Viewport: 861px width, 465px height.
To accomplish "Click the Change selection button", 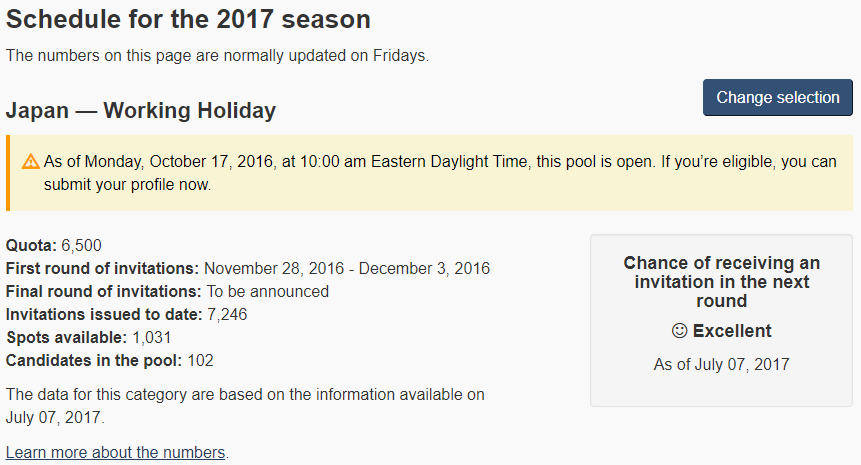I will click(x=777, y=98).
